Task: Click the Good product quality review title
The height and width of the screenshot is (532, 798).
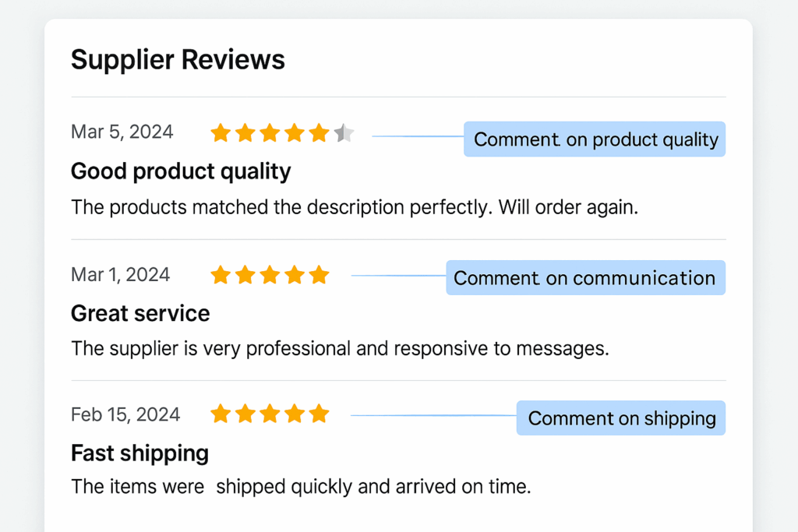Action: pos(180,171)
